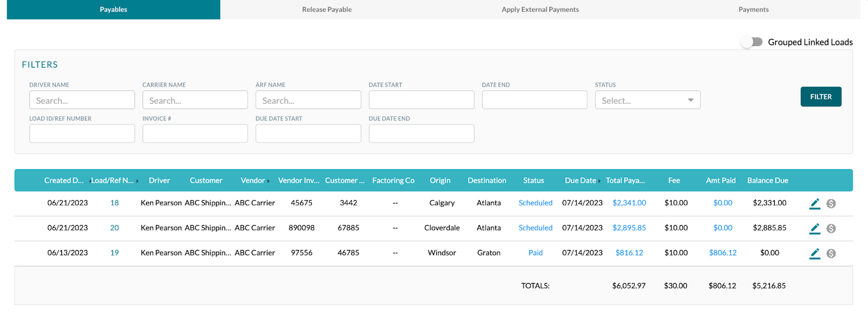Click the Amt Paid column header
This screenshot has width=868, height=313.
coord(721,181)
